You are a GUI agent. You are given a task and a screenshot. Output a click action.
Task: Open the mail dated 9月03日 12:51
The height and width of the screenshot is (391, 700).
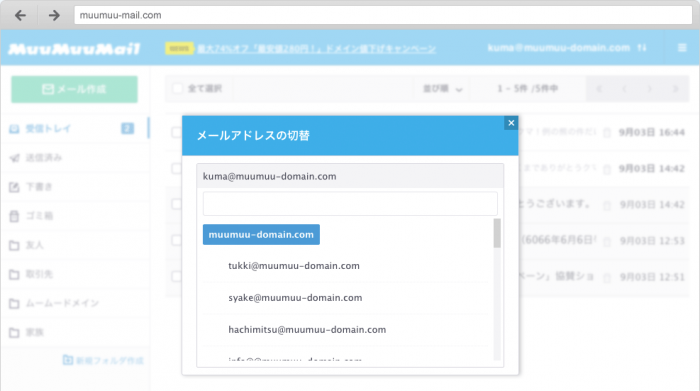point(652,277)
